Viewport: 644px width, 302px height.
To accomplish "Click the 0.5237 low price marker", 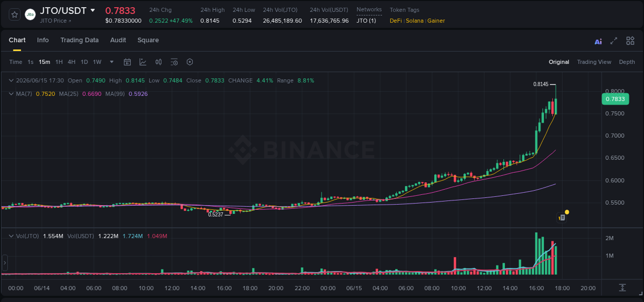I will [216, 214].
